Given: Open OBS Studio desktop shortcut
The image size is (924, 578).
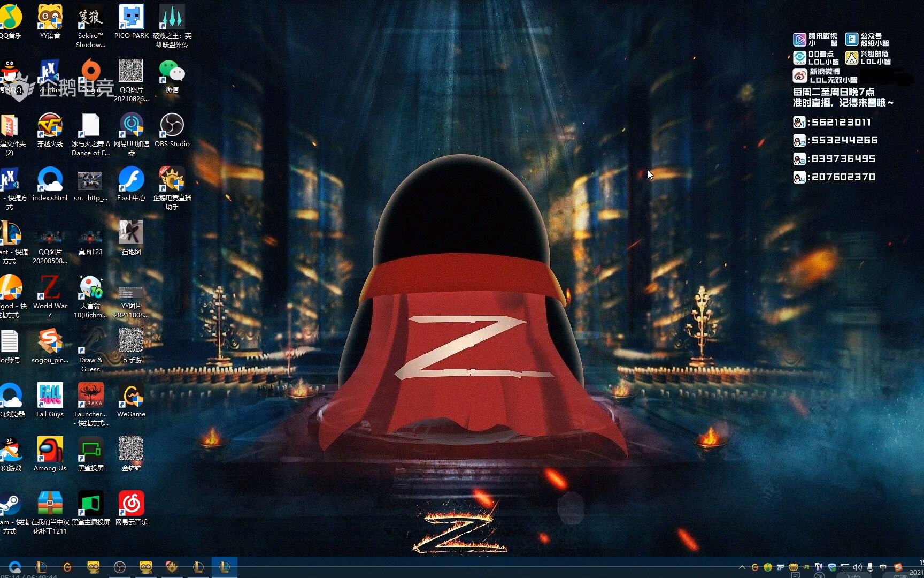Looking at the screenshot, I should (172, 130).
